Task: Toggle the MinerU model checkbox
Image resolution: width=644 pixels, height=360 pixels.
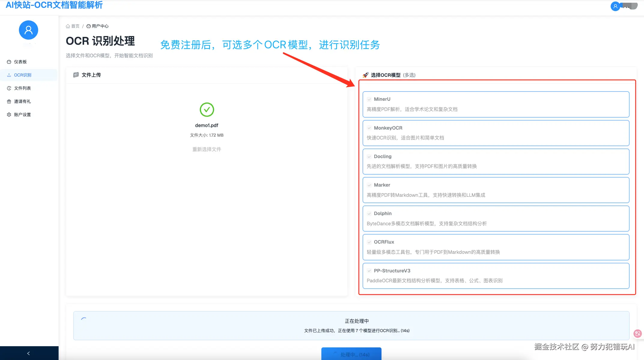Action: click(369, 99)
